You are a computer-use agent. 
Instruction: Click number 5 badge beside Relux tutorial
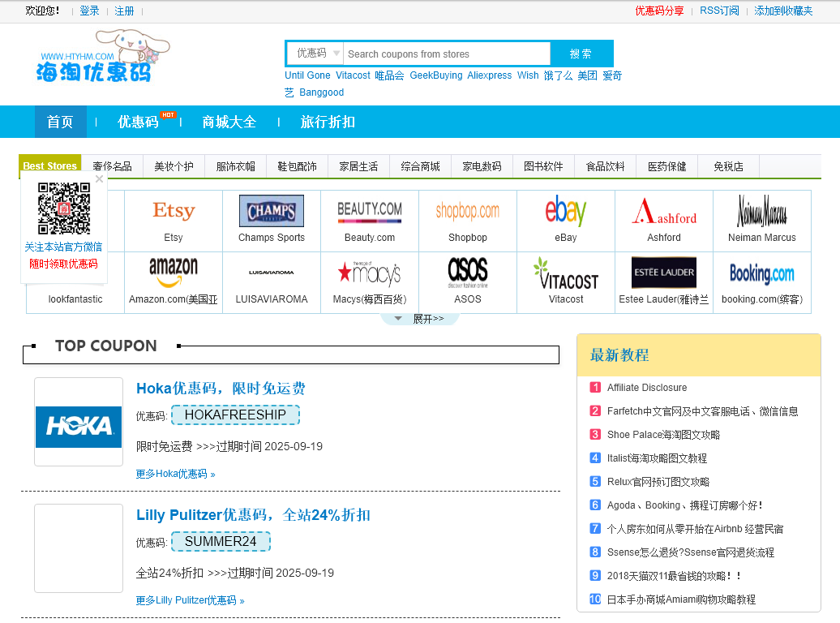595,482
